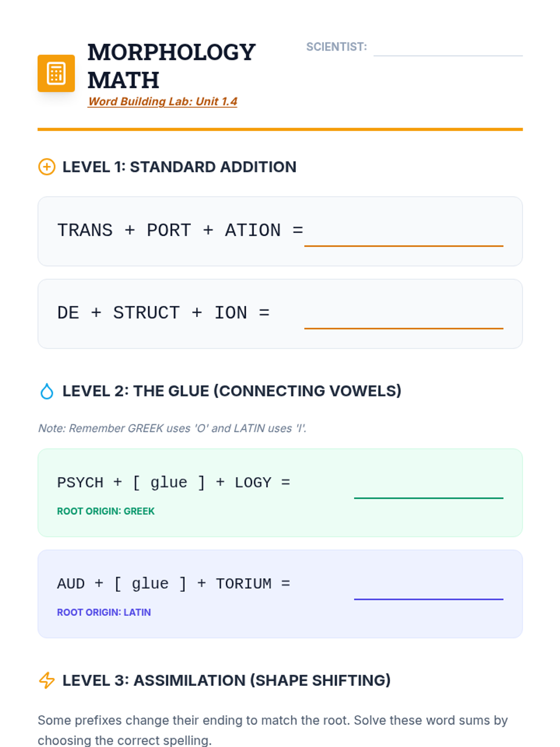560x747 pixels.
Task: Open the Word Building Lab: Unit 1.4 link
Action: coord(162,101)
